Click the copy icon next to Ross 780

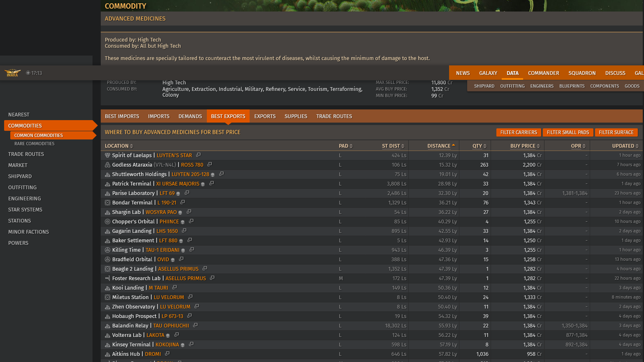point(209,165)
